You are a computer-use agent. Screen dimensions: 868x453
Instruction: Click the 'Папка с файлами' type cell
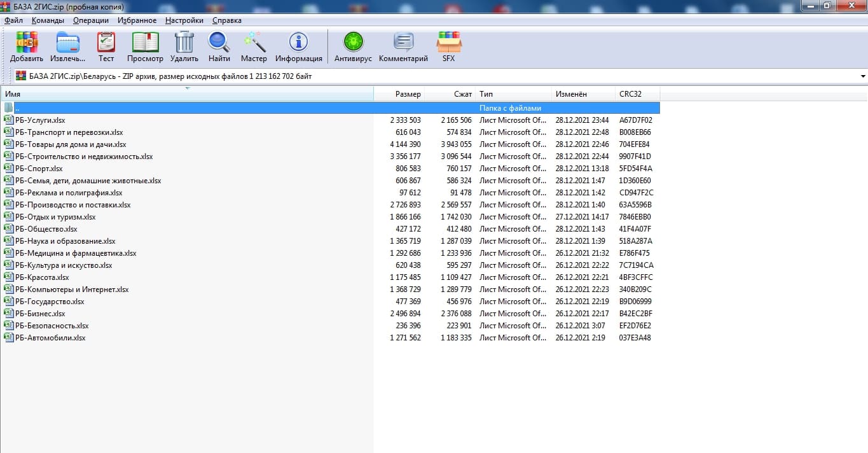(x=510, y=108)
